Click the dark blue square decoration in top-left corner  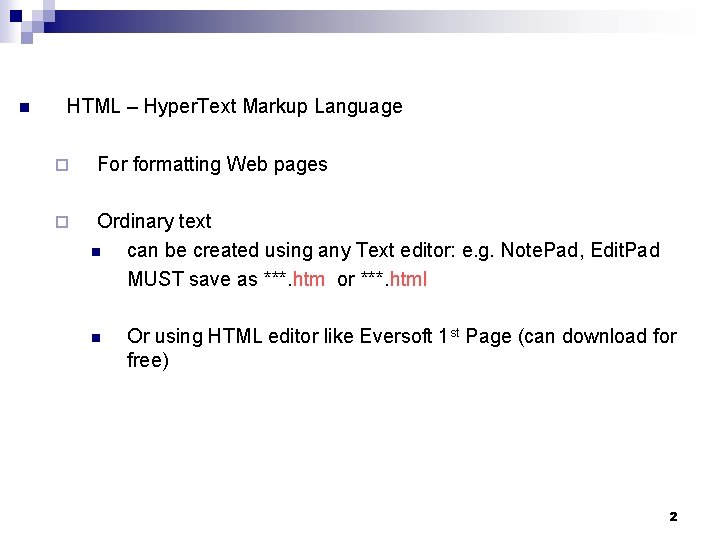point(16,16)
